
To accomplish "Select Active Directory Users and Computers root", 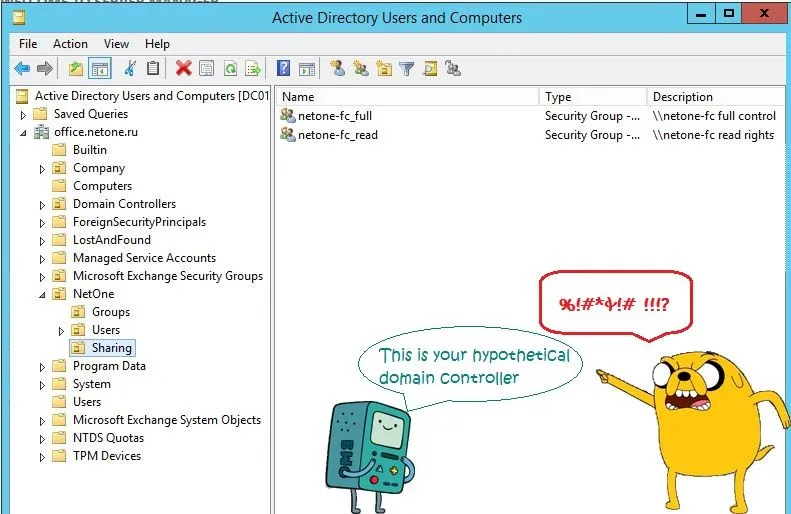I will click(x=151, y=96).
